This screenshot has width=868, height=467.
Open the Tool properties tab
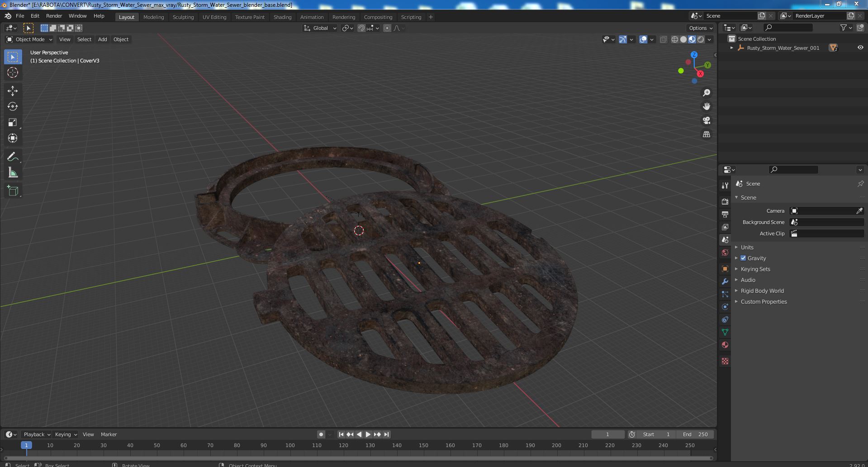725,185
